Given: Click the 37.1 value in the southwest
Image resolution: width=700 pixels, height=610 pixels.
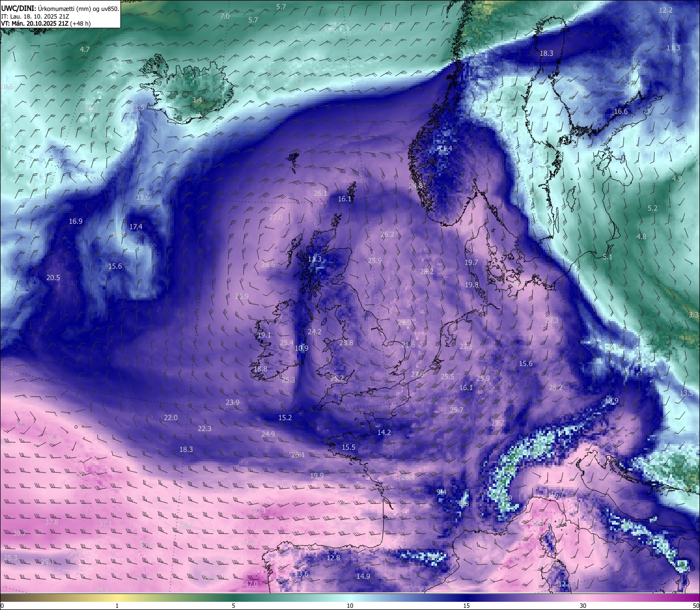Looking at the screenshot, I should [106, 524].
